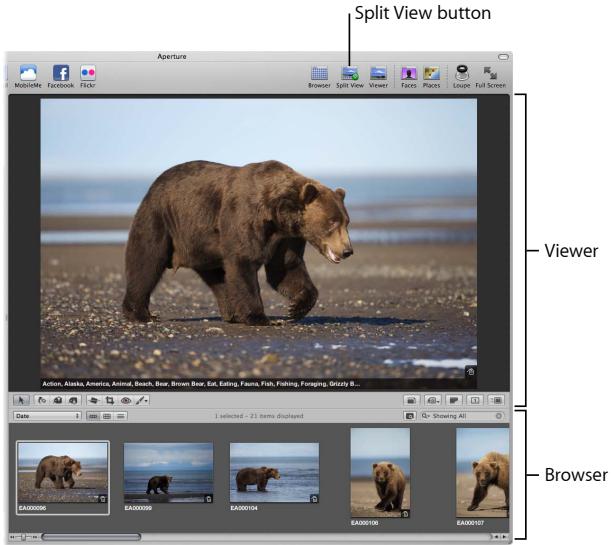Clear the search field with reset button
This screenshot has height=545, width=612.
click(499, 416)
